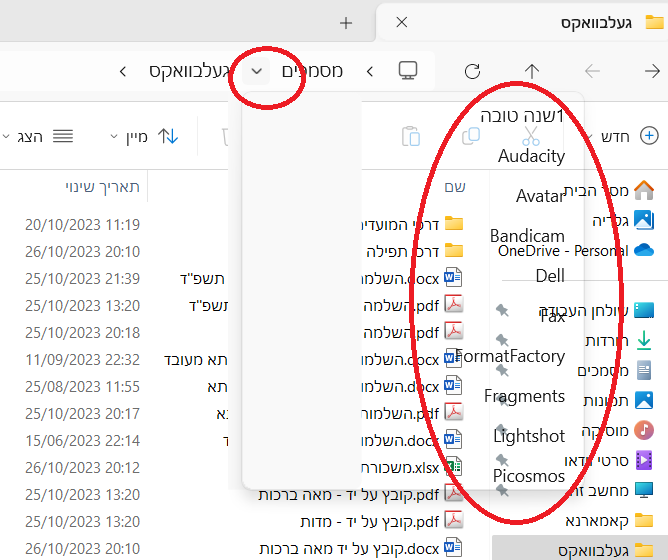
Task: Click the PC monitor icon in address bar
Action: point(408,70)
